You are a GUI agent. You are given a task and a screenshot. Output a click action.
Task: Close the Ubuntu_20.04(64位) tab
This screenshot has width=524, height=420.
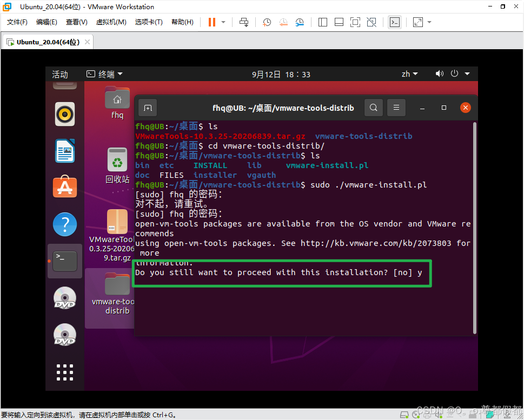coord(87,42)
